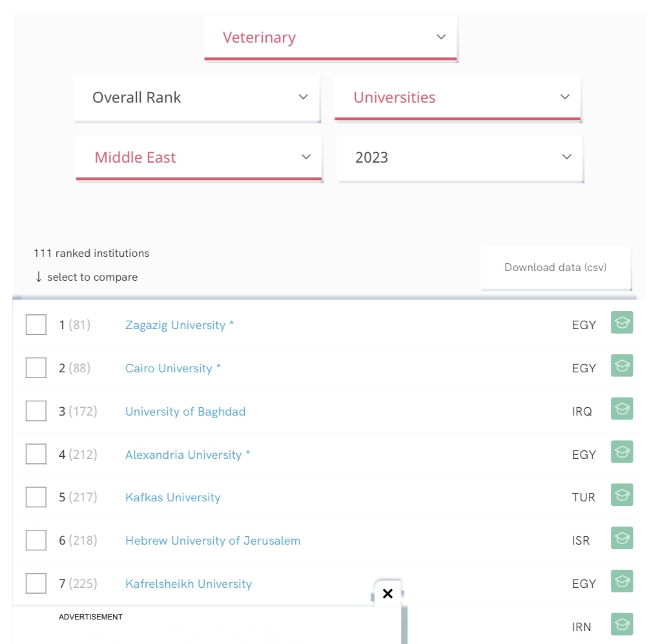
Task: Click graduation cap icon for Kafkas University
Action: click(x=621, y=496)
